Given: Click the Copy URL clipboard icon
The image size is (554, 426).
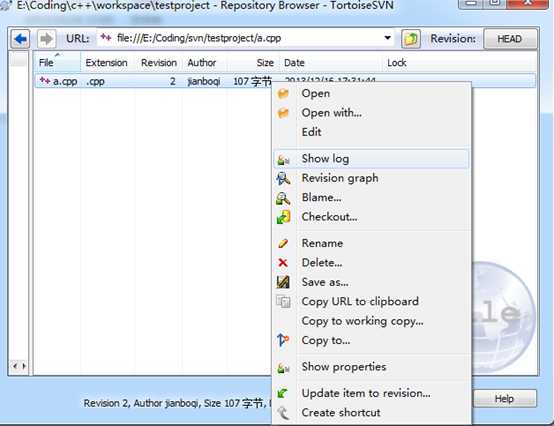Looking at the screenshot, I should pos(283,302).
